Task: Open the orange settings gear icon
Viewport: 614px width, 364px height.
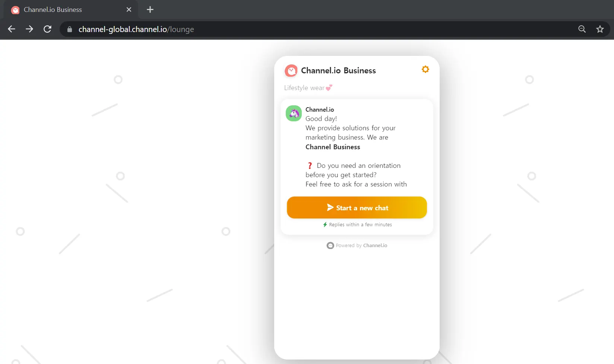Action: tap(425, 70)
